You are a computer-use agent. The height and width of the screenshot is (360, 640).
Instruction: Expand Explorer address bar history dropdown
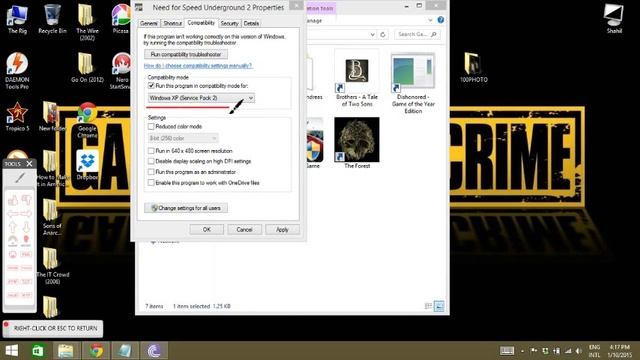click(372, 35)
